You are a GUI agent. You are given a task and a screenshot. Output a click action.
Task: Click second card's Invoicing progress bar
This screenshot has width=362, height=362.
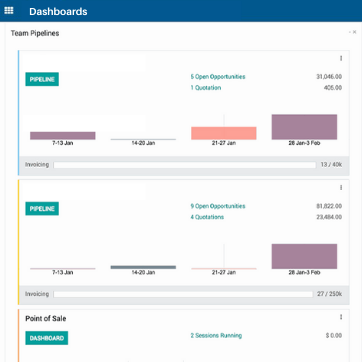pyautogui.click(x=183, y=294)
